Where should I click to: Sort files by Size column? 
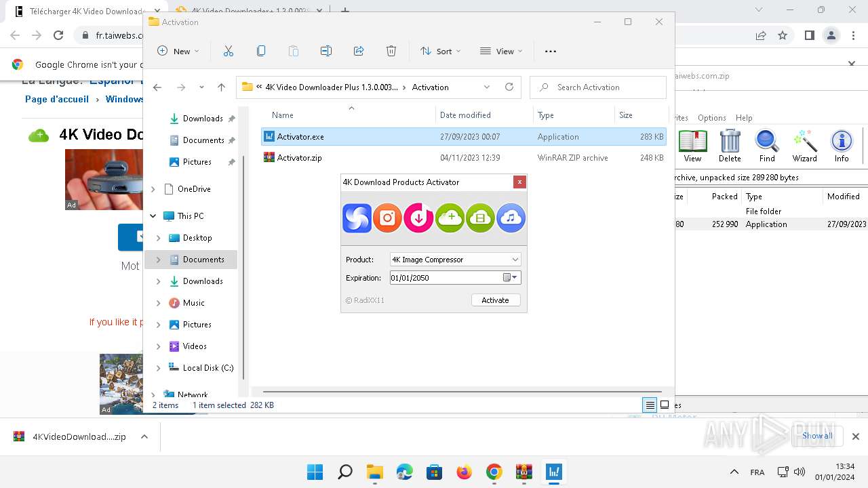626,115
